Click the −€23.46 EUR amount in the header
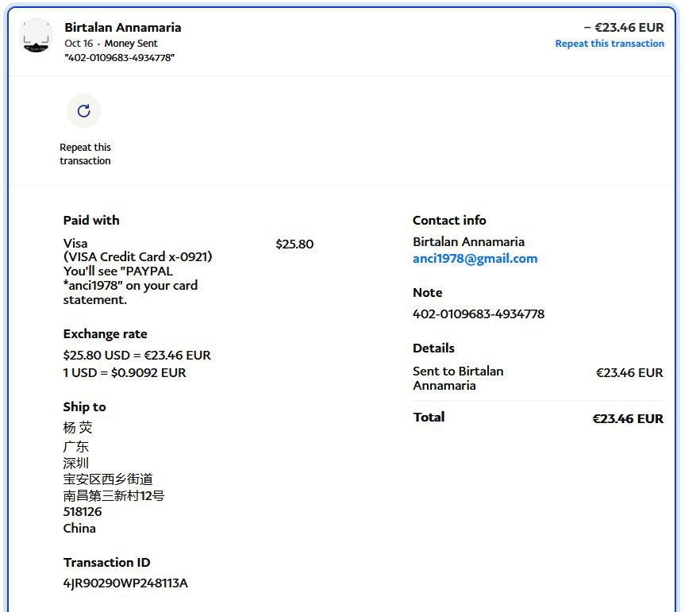 (x=624, y=27)
